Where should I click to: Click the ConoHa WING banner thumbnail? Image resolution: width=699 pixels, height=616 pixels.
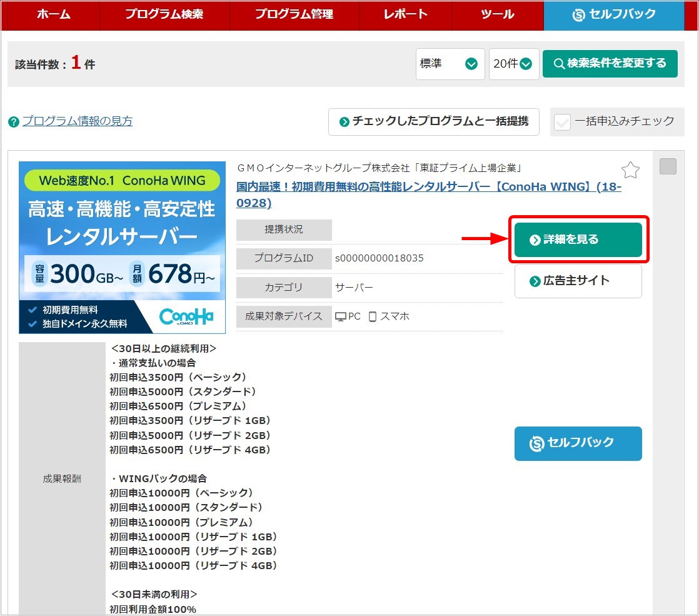122,247
